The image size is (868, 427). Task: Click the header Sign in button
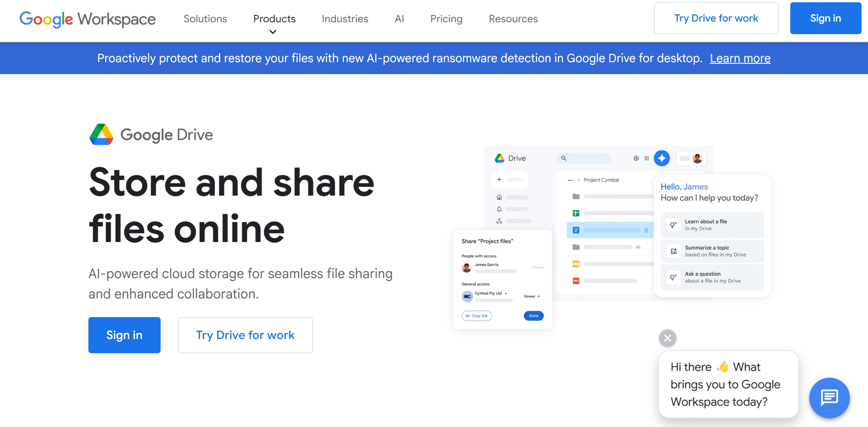pyautogui.click(x=825, y=18)
